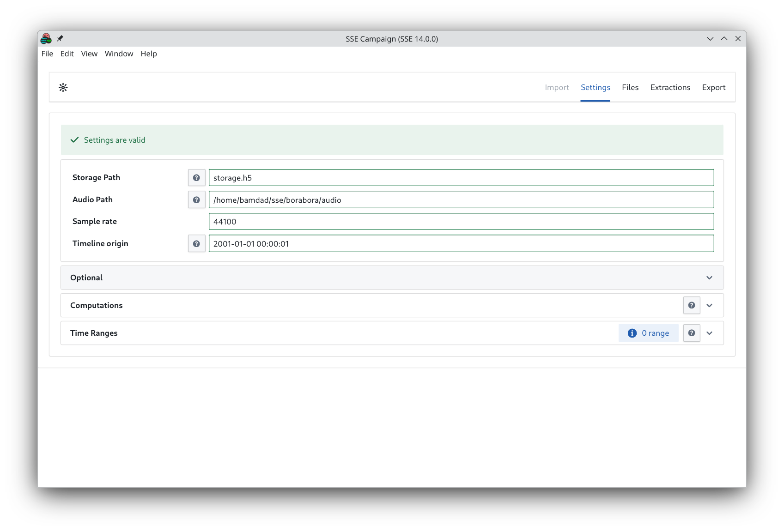Image resolution: width=784 pixels, height=532 pixels.
Task: Open help for Timeline origin
Action: pos(196,244)
